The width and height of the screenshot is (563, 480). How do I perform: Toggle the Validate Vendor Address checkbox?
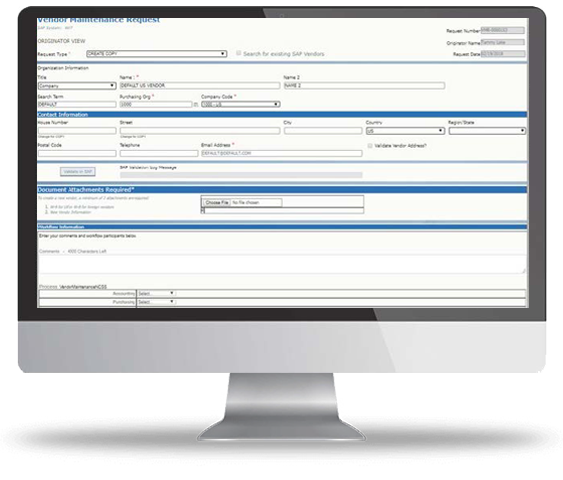(x=370, y=146)
